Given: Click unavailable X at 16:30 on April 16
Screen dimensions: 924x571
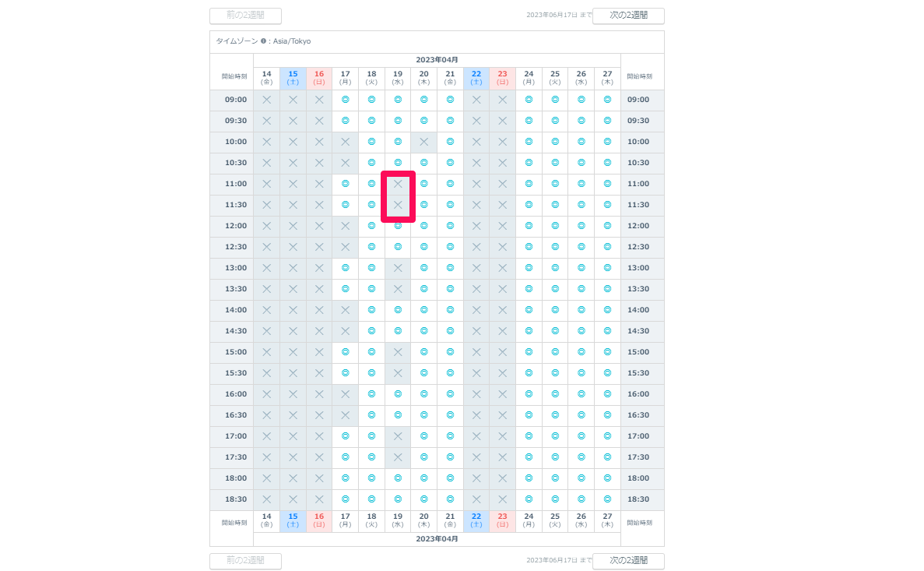Looking at the screenshot, I should pos(319,415).
